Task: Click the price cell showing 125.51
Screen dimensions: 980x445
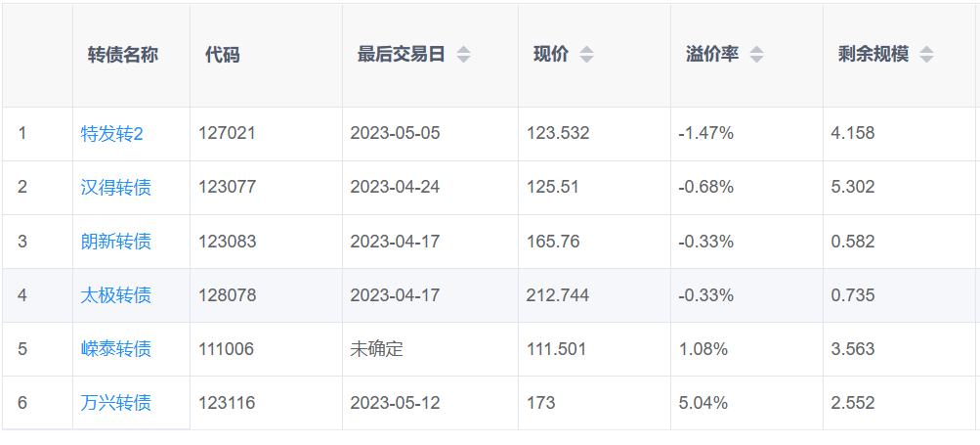Action: tap(552, 187)
